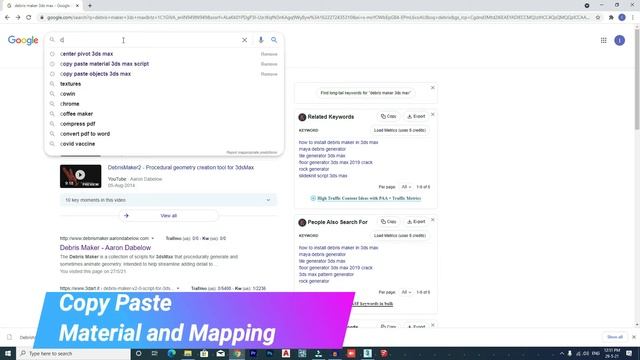Open Premiere Pro from the taskbar
Image resolution: width=640 pixels, height=360 pixels.
click(253, 353)
